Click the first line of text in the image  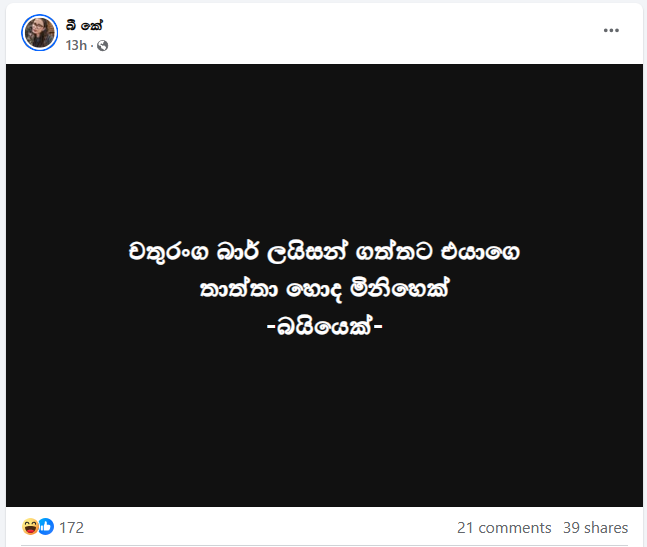coord(324,251)
